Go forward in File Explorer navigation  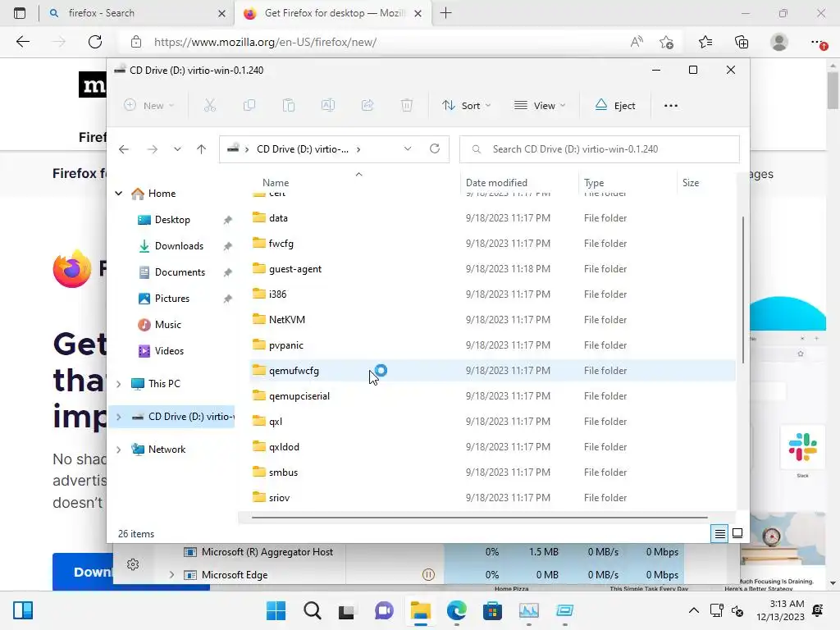click(x=152, y=149)
